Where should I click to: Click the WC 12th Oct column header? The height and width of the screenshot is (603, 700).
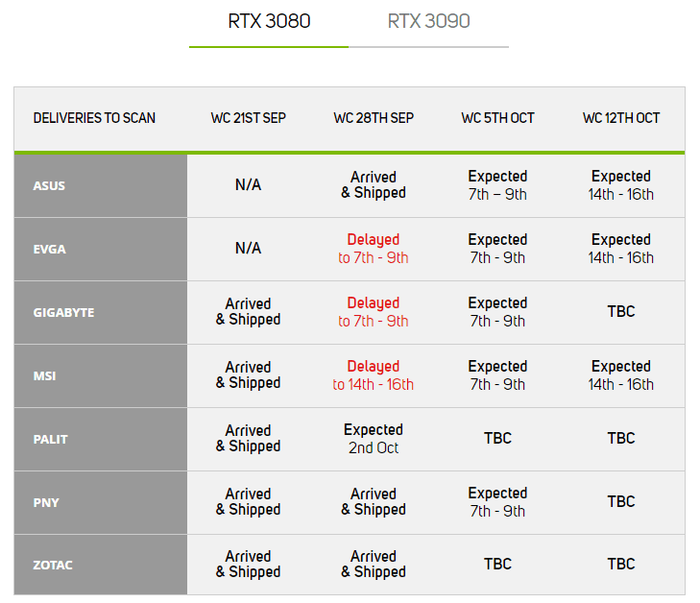click(x=621, y=118)
